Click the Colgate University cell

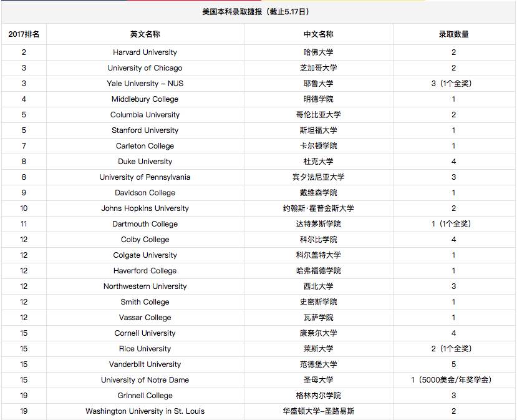coord(145,255)
